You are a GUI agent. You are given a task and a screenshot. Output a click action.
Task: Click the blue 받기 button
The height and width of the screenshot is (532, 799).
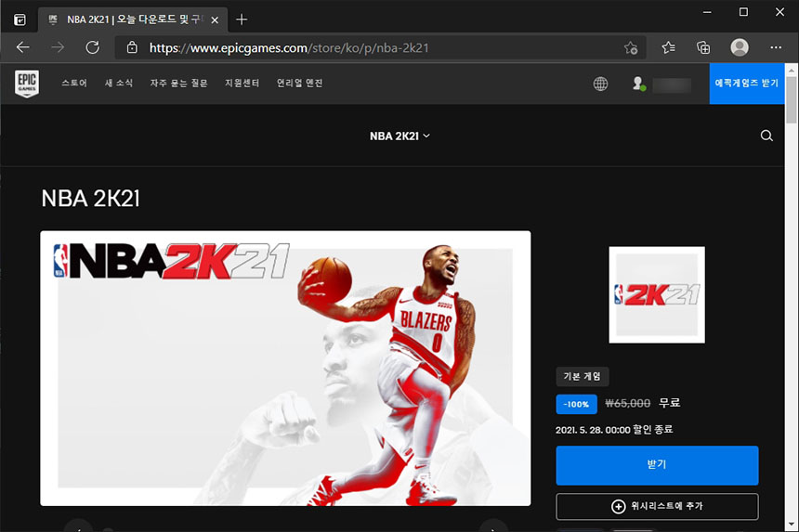click(657, 465)
